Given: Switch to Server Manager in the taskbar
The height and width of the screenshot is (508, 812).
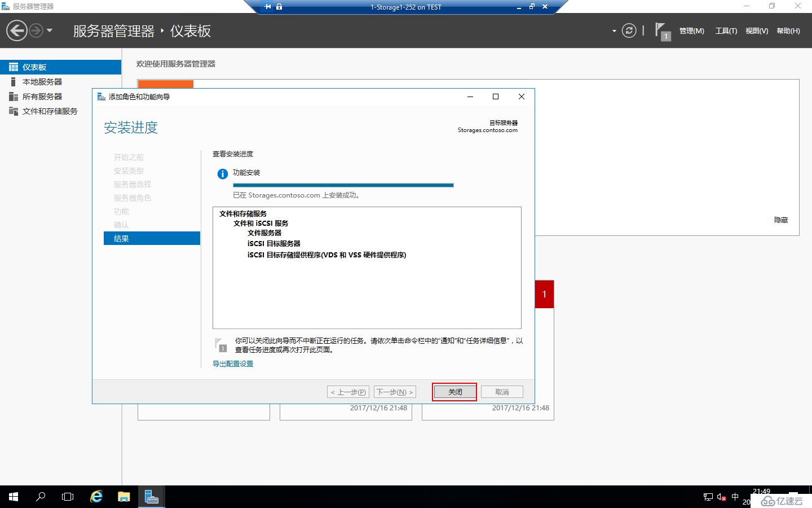Looking at the screenshot, I should click(151, 497).
